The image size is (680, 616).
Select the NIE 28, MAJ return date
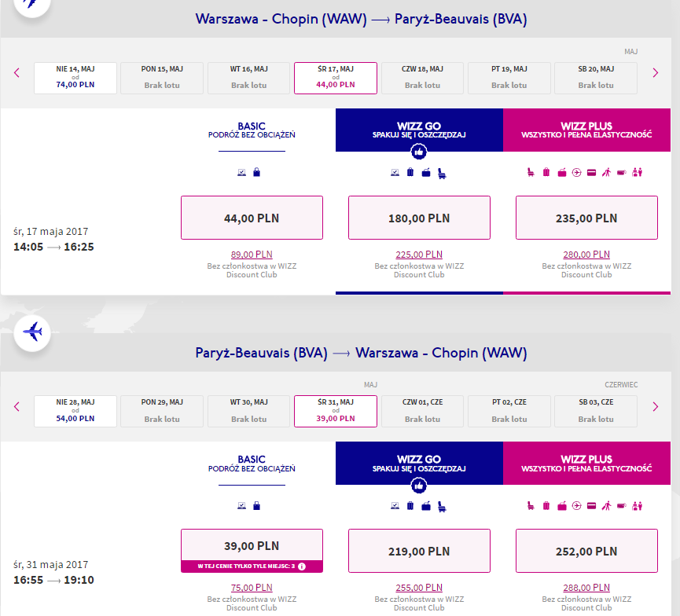click(75, 412)
